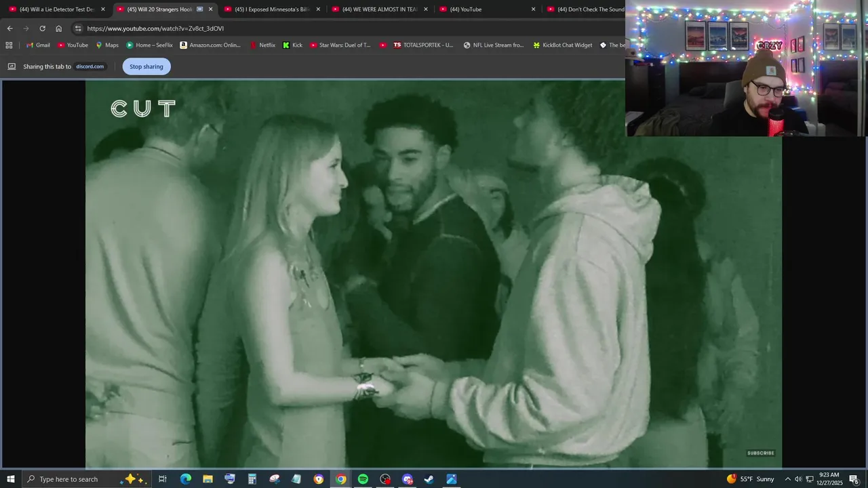The image size is (868, 488).
Task: Open the TOTALSPORTEK bookmark
Action: 423,45
